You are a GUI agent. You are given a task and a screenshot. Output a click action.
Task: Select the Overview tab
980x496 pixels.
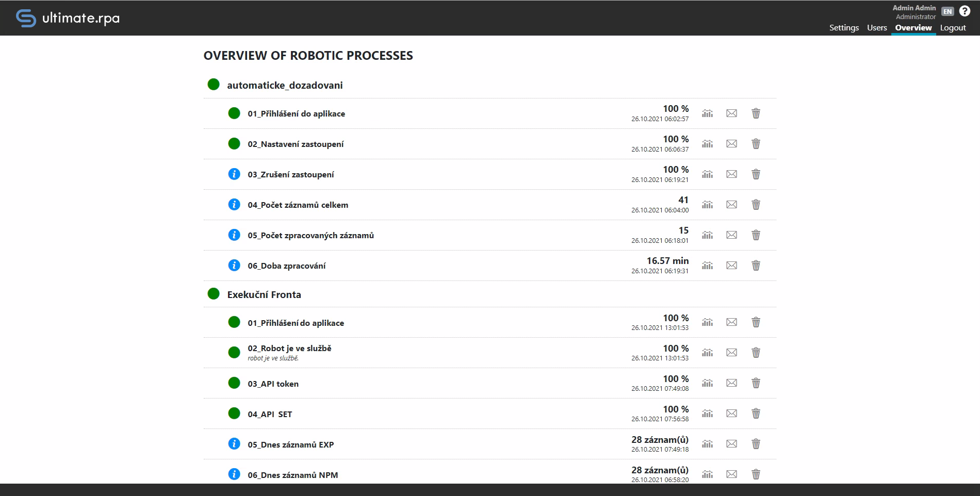[x=913, y=28]
